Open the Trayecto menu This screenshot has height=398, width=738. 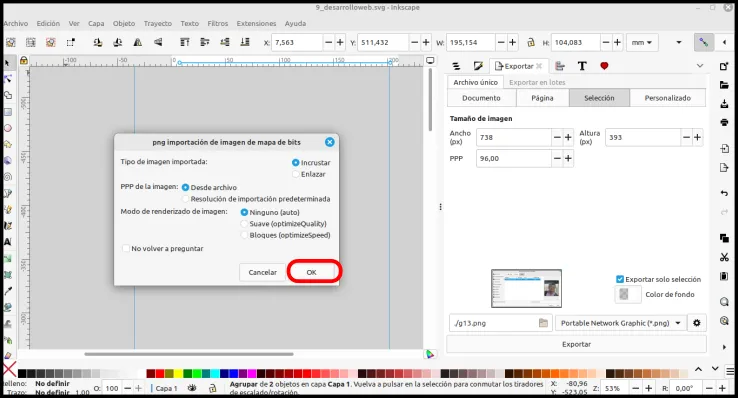tap(158, 23)
